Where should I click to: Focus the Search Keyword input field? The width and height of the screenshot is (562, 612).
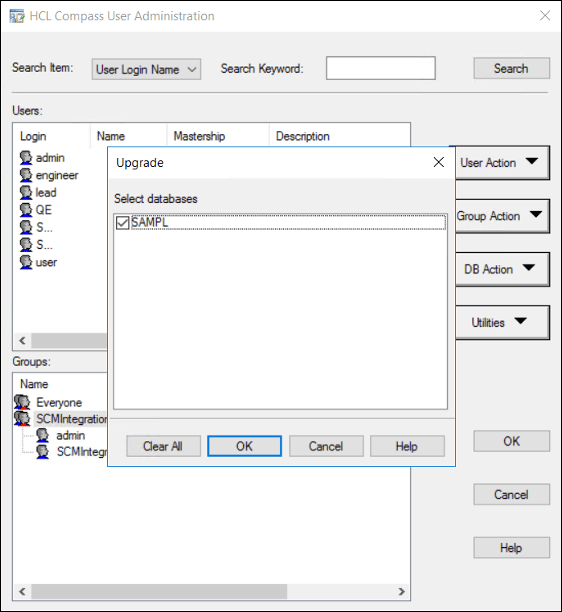click(x=381, y=68)
